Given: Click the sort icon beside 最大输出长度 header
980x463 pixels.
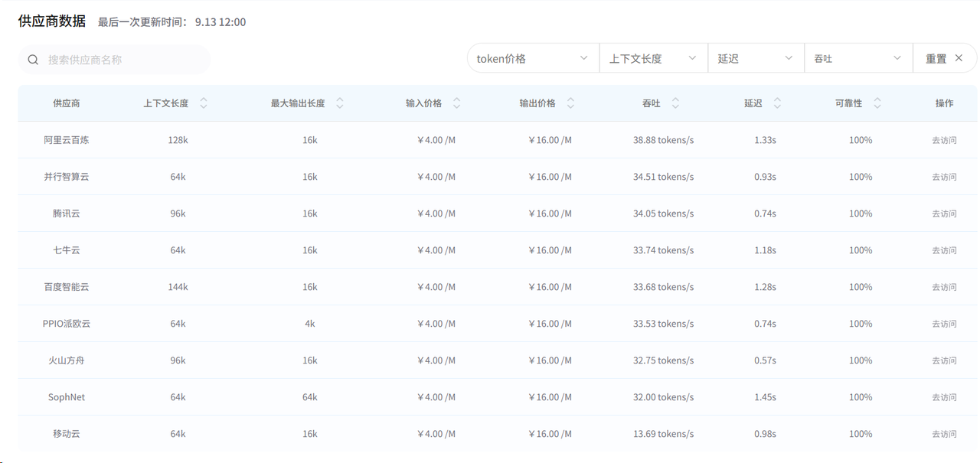Looking at the screenshot, I should (340, 103).
